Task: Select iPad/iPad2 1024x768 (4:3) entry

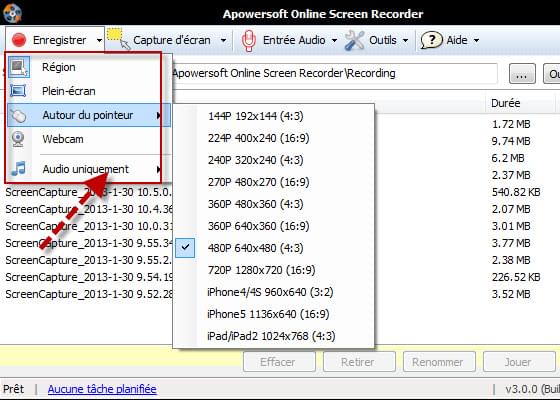Action: click(x=271, y=336)
